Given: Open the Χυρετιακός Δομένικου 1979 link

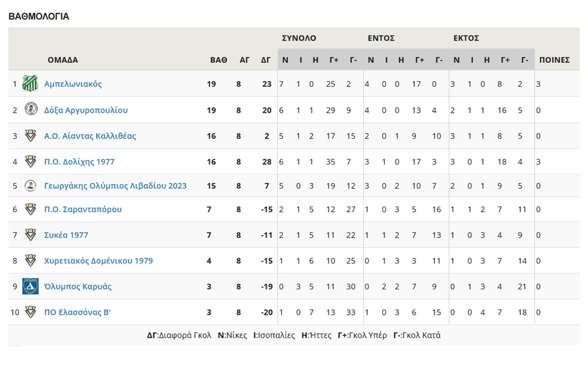Looking at the screenshot, I should point(98,261).
